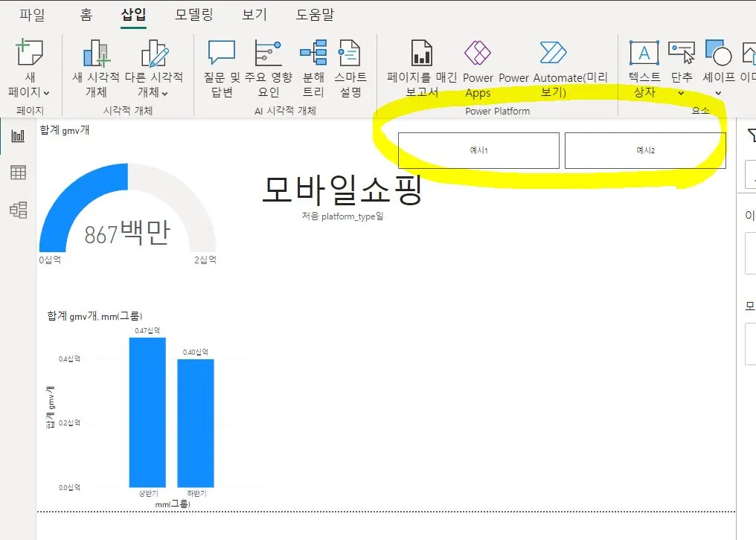Click the 0.47십억 data label
Screen dimensions: 756x540
(147, 330)
